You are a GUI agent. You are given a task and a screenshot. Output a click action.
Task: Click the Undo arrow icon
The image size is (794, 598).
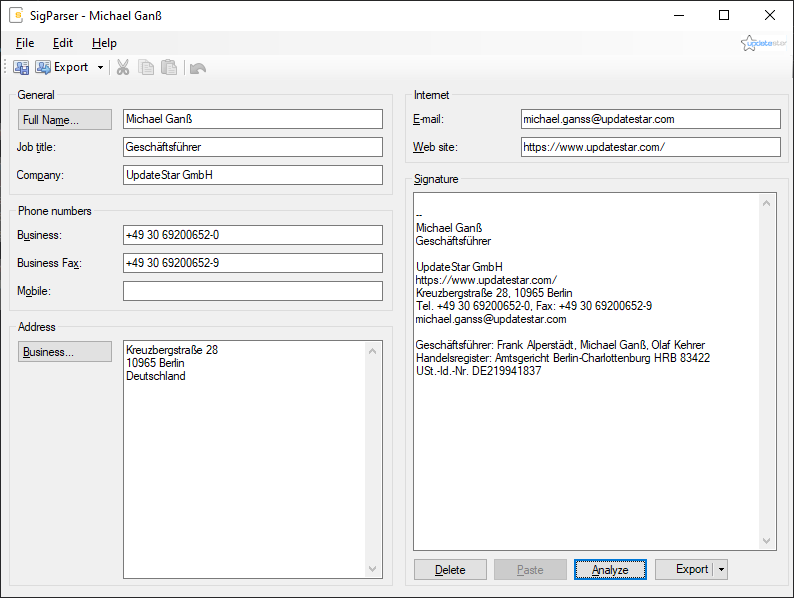click(x=198, y=68)
